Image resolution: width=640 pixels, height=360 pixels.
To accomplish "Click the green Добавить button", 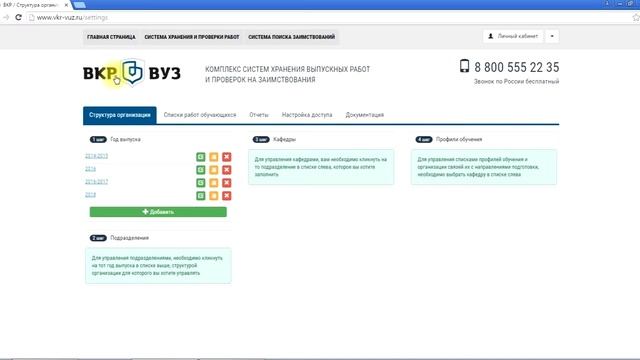I will [158, 212].
